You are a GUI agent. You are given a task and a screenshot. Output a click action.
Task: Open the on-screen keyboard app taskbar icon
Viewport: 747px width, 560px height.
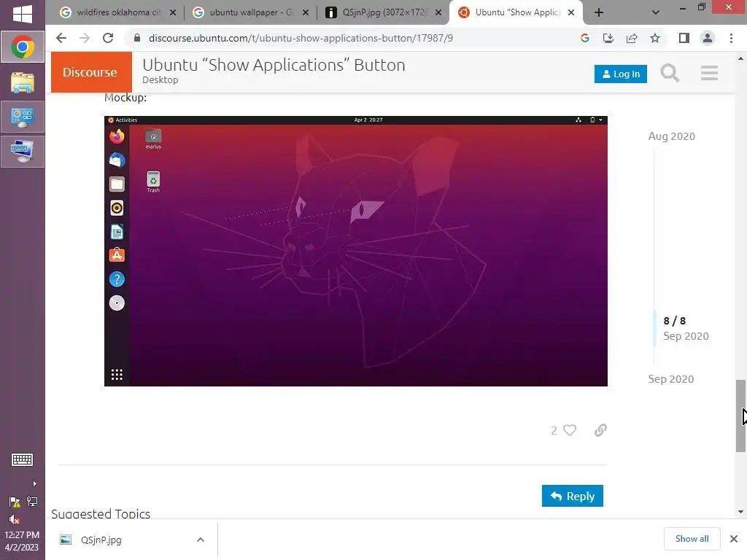[x=23, y=152]
